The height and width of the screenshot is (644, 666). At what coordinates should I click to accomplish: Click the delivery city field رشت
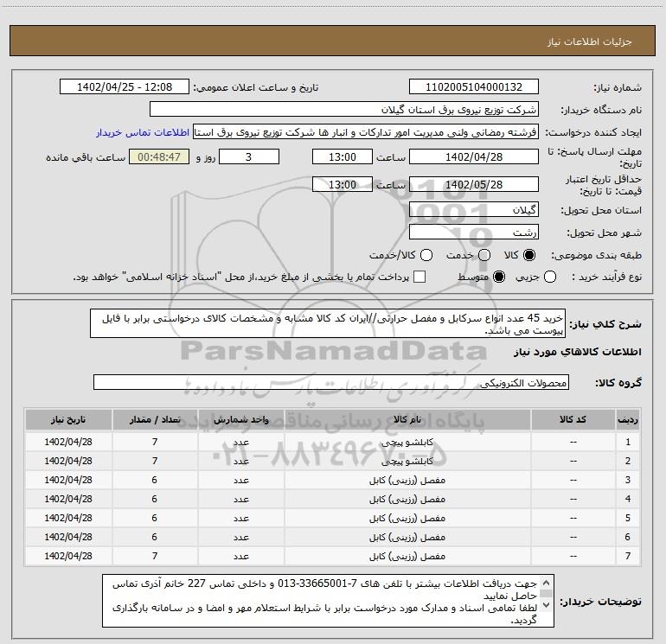[x=474, y=232]
